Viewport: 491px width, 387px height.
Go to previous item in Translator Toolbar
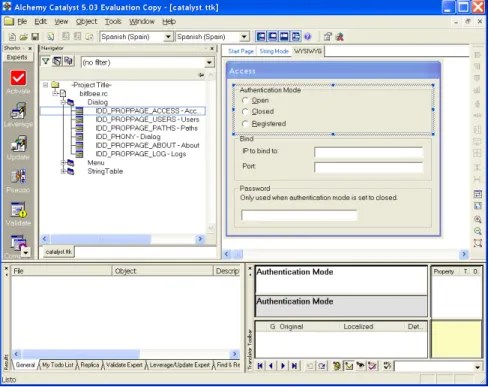[x=271, y=366]
